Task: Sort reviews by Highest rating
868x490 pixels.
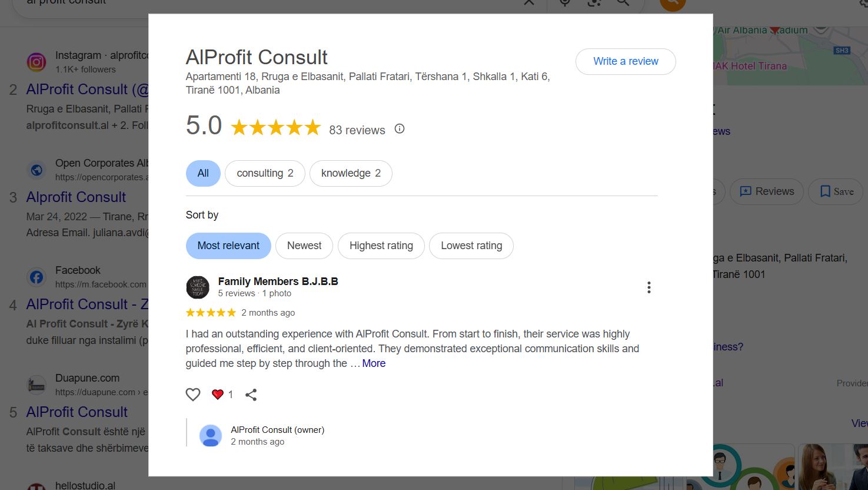Action: tap(381, 246)
